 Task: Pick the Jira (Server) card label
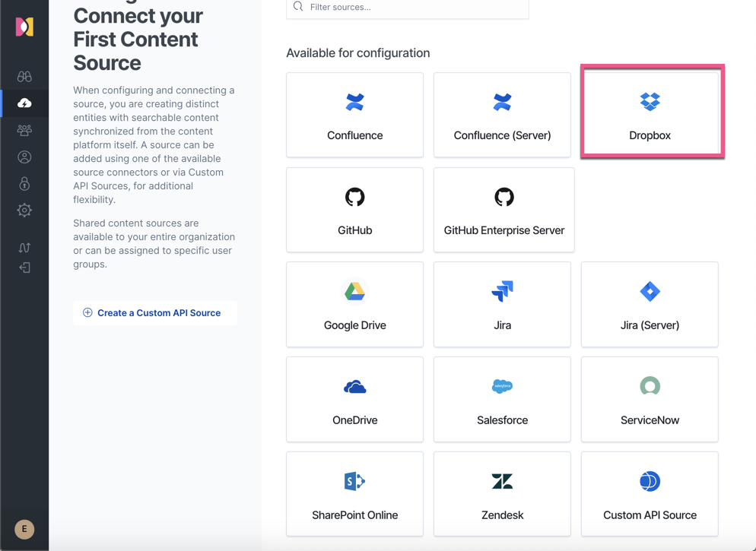(650, 325)
